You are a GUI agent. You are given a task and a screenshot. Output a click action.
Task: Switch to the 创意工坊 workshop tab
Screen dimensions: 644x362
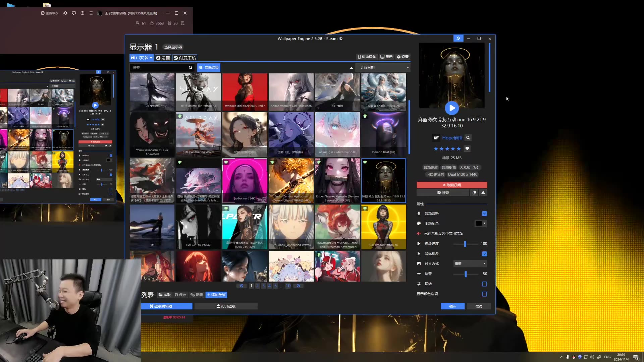pos(185,58)
